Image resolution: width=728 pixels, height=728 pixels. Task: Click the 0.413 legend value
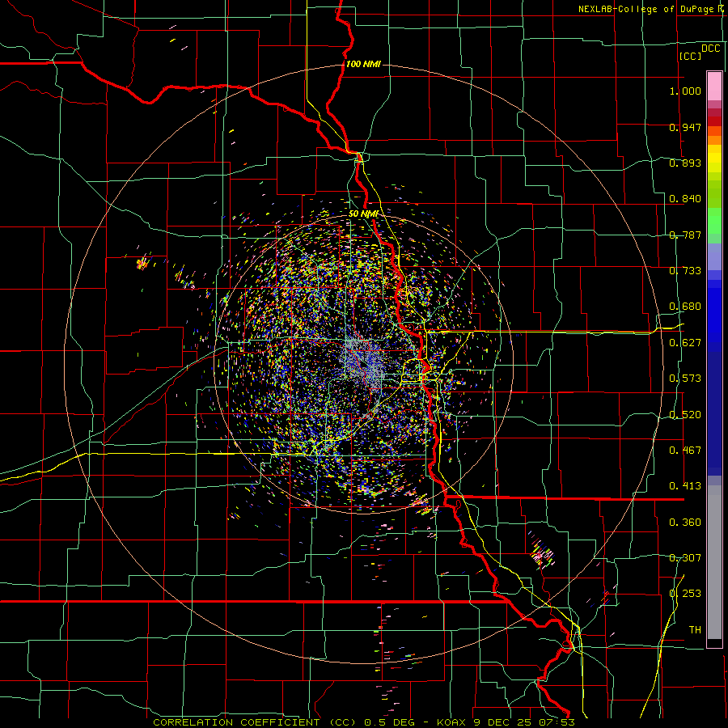point(685,486)
